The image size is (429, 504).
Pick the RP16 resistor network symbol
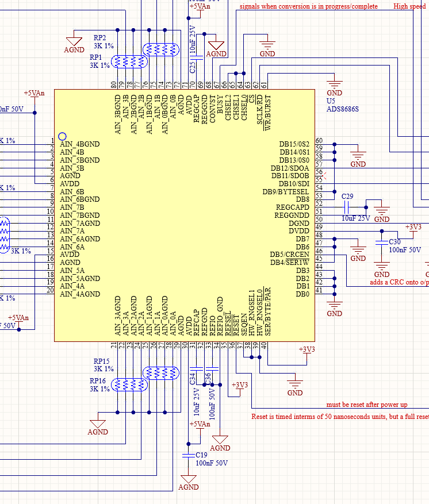tap(129, 384)
